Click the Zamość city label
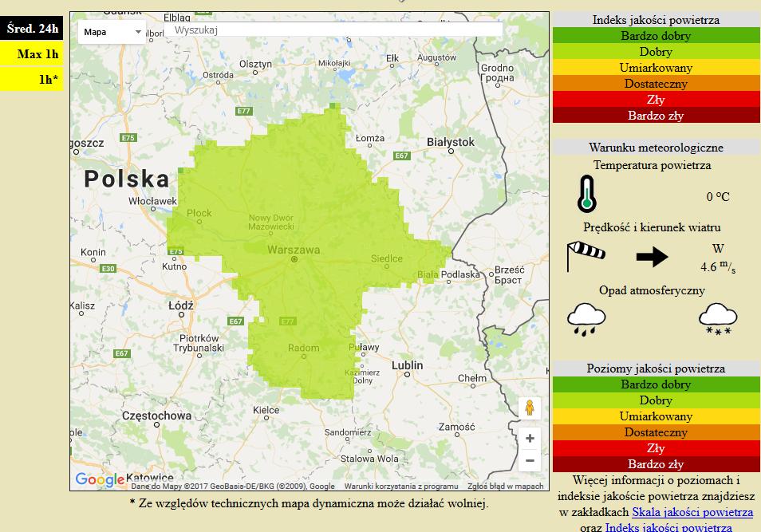 coord(457,428)
